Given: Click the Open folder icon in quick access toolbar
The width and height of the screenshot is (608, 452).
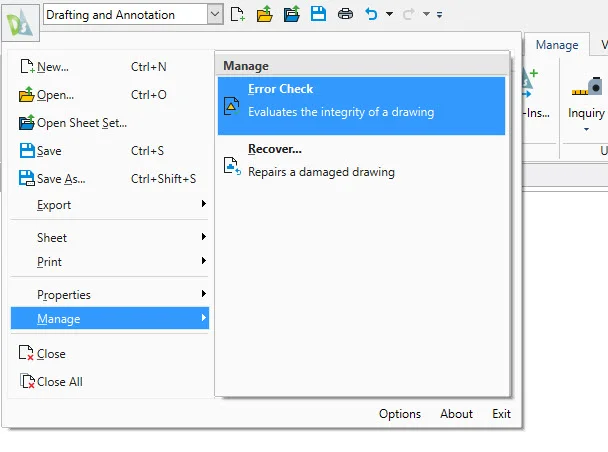Looking at the screenshot, I should pos(264,14).
